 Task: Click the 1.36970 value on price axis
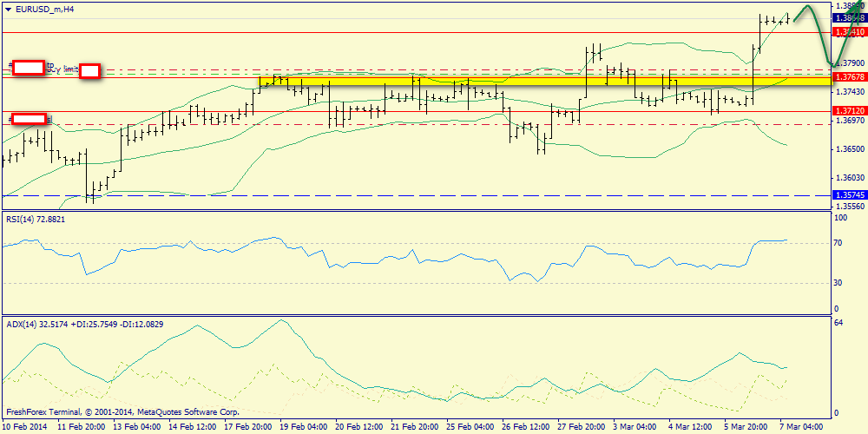850,120
